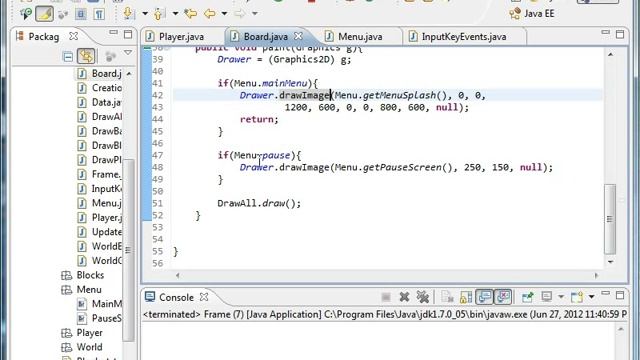Image resolution: width=640 pixels, height=360 pixels.
Task: Switch to InputKeyEvents.java editor tab
Action: coord(457,37)
